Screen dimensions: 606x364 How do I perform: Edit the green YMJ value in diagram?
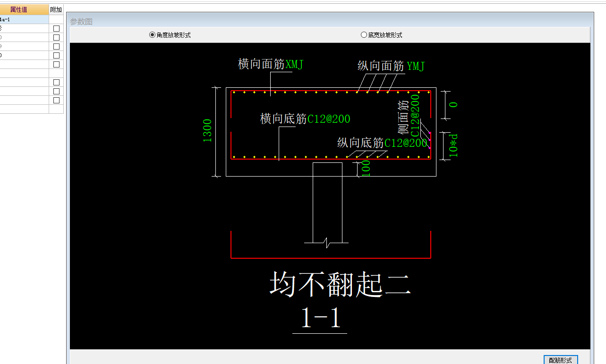click(x=416, y=67)
